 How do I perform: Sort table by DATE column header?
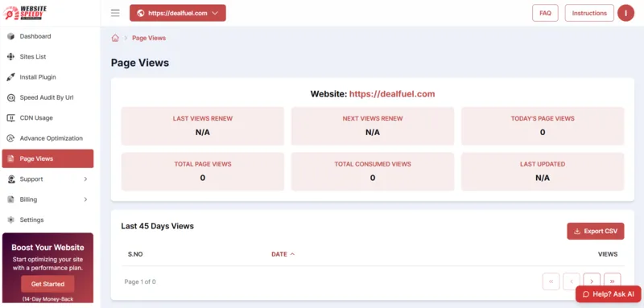tap(279, 254)
